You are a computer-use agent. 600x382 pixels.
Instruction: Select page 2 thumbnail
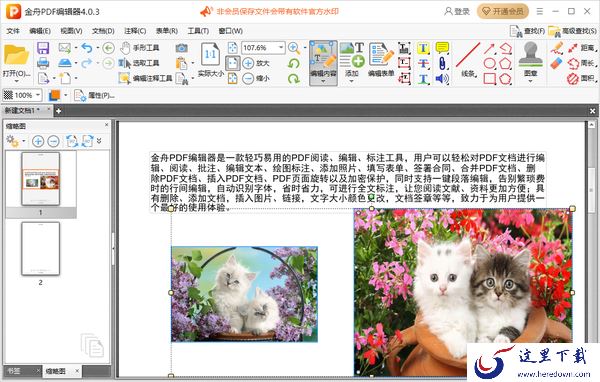(x=41, y=248)
